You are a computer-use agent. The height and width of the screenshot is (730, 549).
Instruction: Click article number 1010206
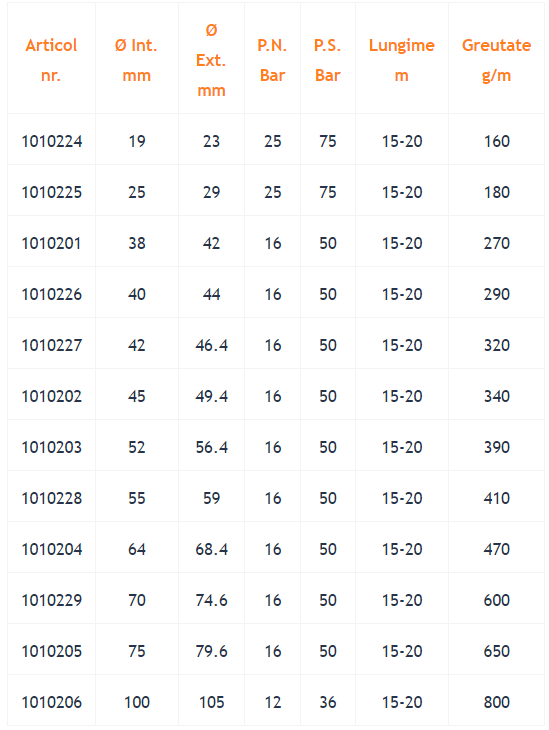click(52, 702)
